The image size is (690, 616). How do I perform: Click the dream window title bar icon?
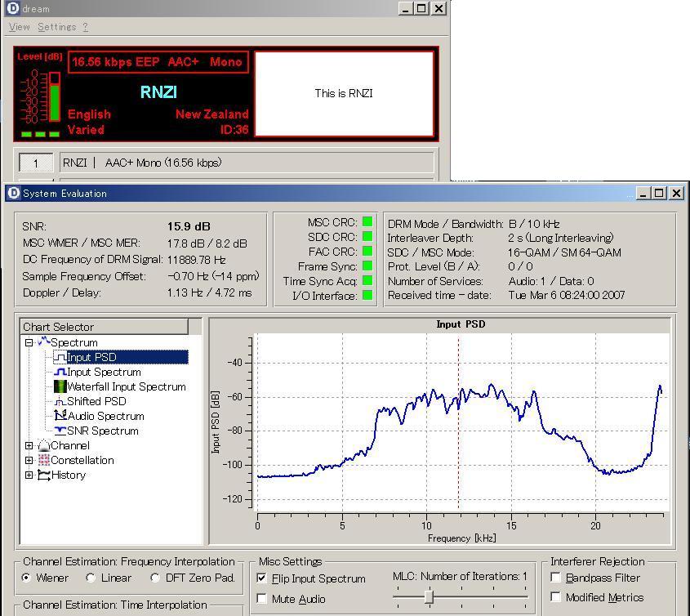tap(13, 8)
